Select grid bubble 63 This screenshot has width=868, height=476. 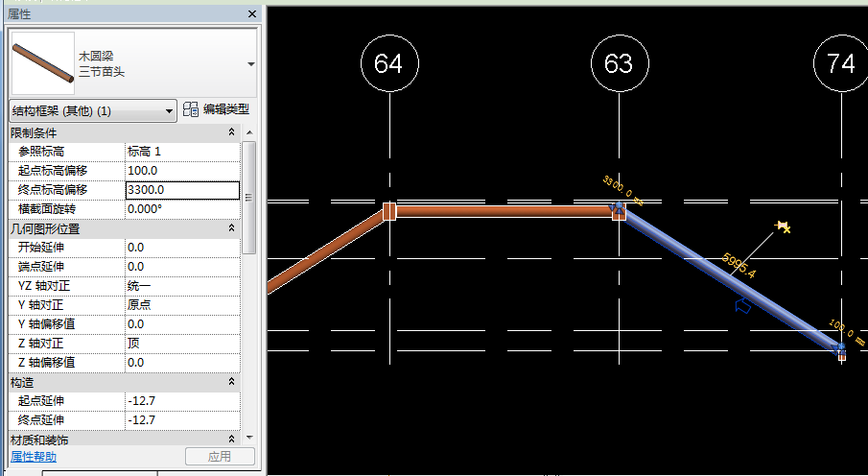click(x=620, y=64)
